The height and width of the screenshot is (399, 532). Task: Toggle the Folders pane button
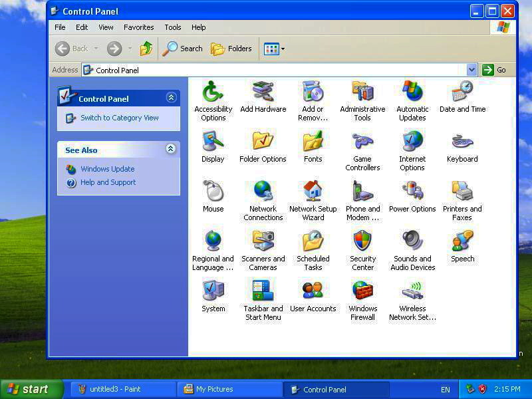click(x=231, y=49)
